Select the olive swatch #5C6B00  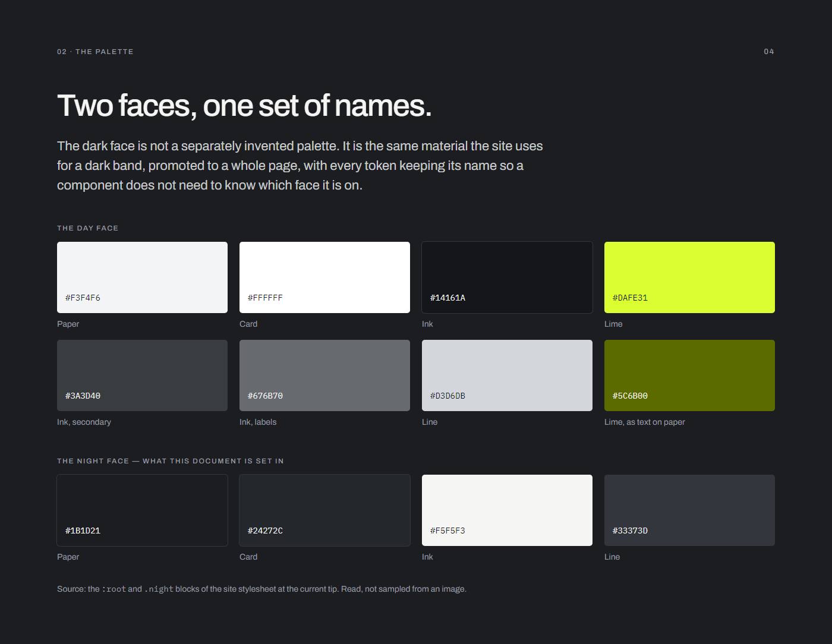pyautogui.click(x=689, y=375)
